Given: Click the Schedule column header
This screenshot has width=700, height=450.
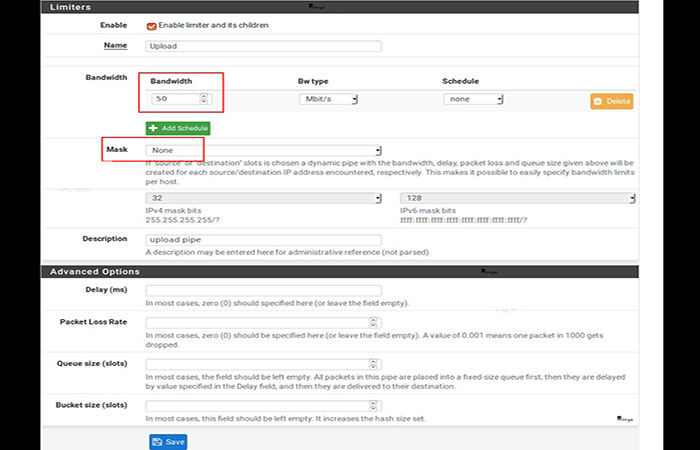Looking at the screenshot, I should click(460, 81).
